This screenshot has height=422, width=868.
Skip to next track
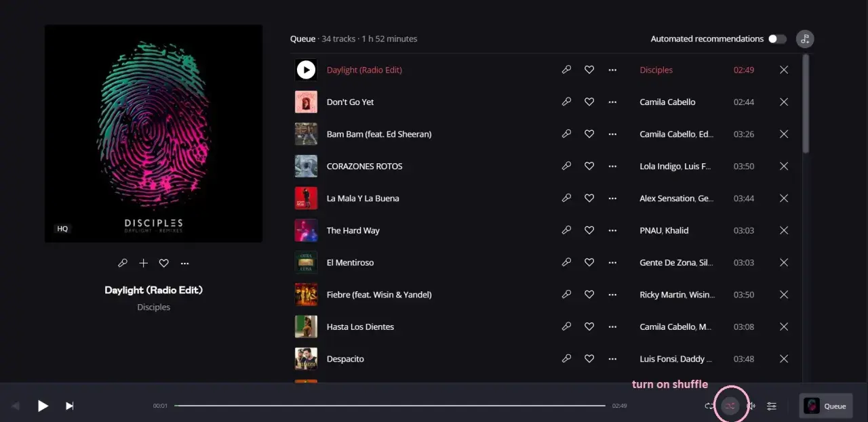click(x=69, y=406)
